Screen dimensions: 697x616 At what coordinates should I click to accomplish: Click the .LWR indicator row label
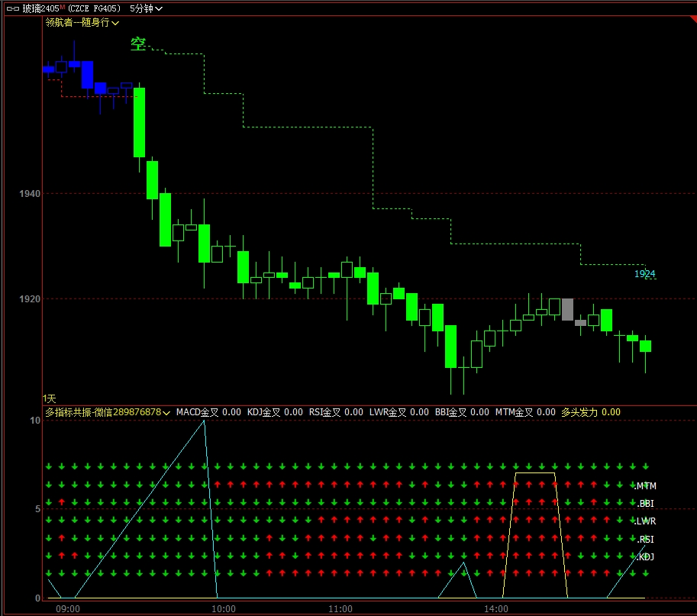[x=646, y=521]
